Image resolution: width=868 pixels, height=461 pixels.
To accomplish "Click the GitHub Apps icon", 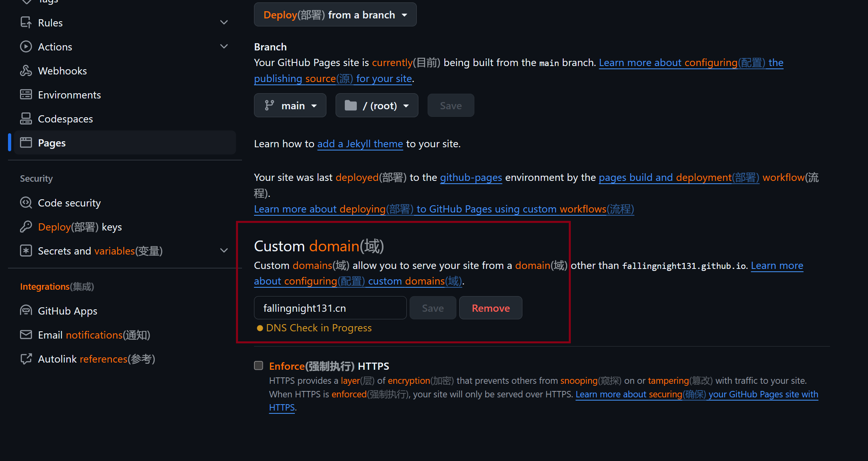I will point(26,311).
